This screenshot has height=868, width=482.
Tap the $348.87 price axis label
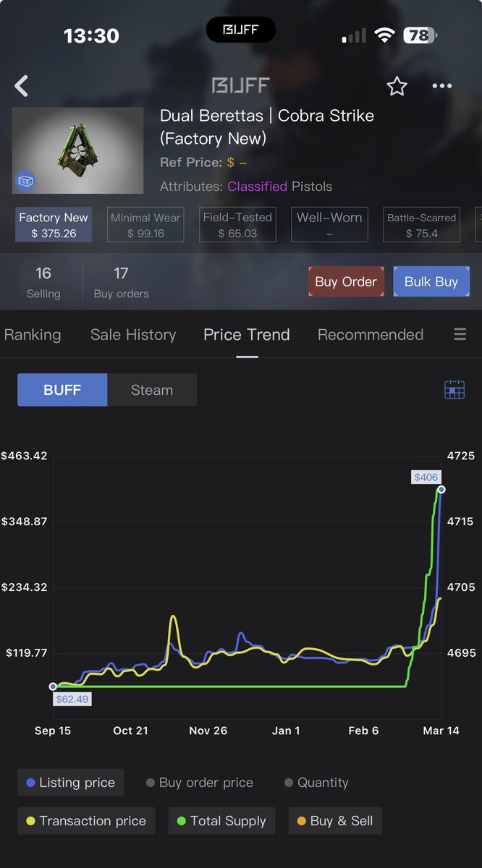tap(24, 522)
